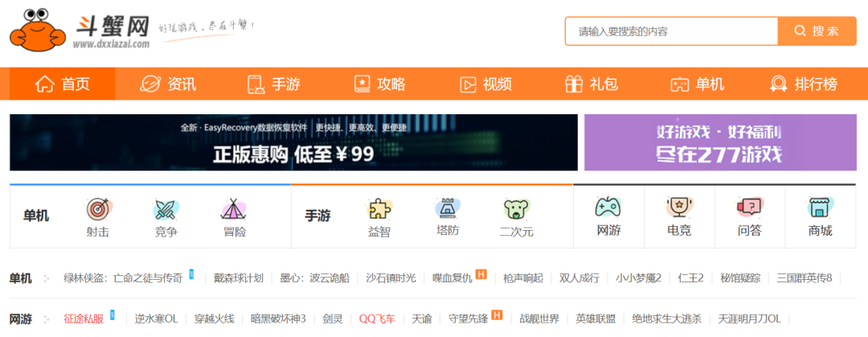Image resolution: width=868 pixels, height=337 pixels.
Task: Click the book icon beside 攻略
Action: (x=362, y=84)
